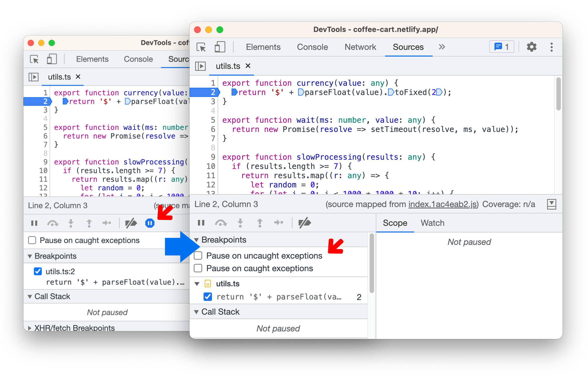
Task: Click pause script execution icon in back window
Action: pos(34,223)
